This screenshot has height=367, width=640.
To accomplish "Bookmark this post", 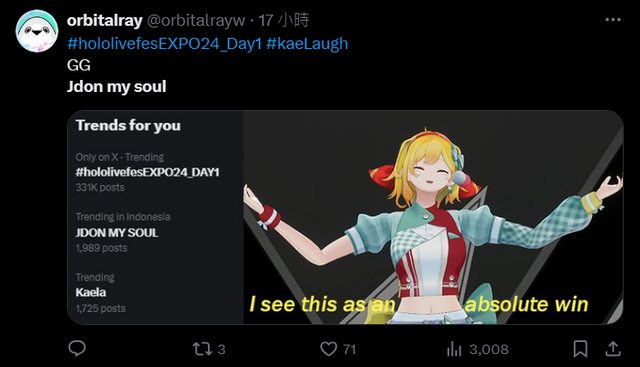I will point(580,349).
